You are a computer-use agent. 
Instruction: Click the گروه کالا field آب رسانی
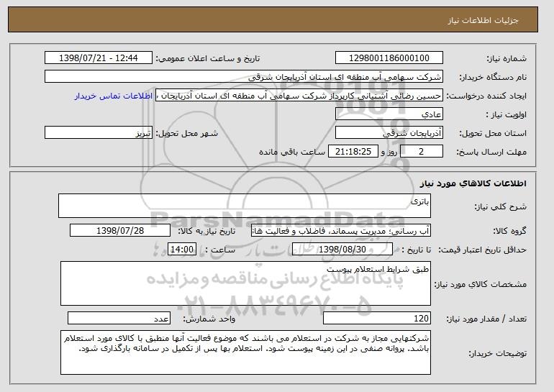coord(341,231)
